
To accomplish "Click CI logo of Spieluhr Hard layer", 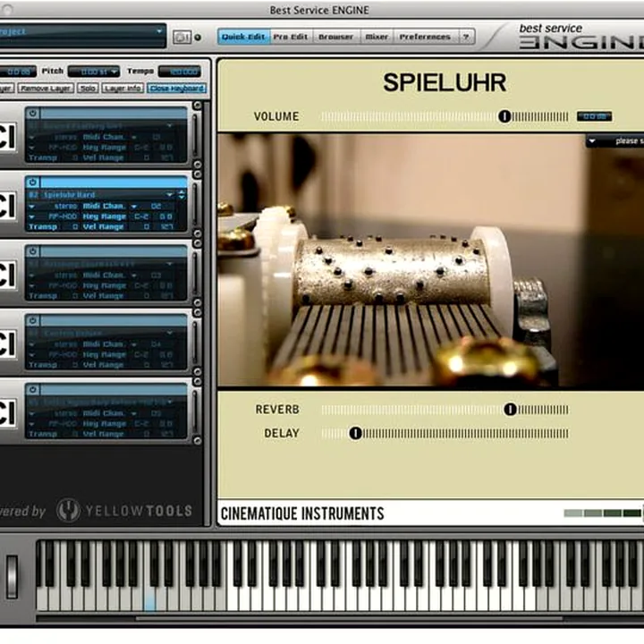I will (7, 206).
